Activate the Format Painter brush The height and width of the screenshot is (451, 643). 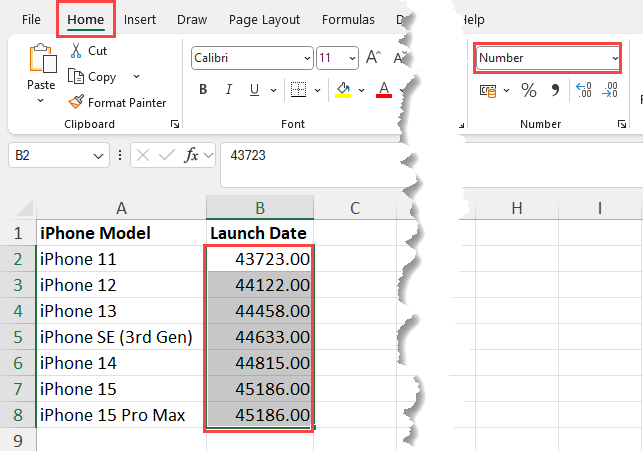click(x=76, y=102)
